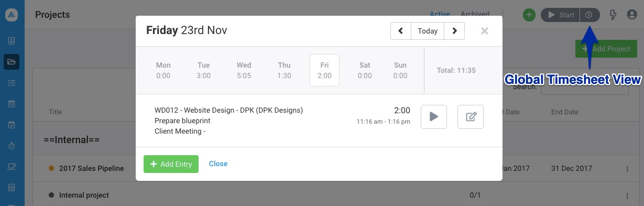This screenshot has height=206, width=644.
Task: Select Thu 1:30 in the week strip
Action: 284,70
